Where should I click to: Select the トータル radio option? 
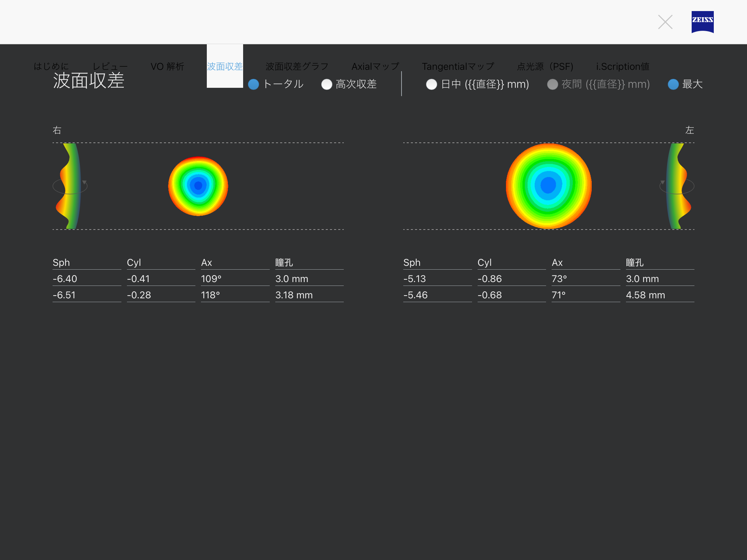click(253, 84)
